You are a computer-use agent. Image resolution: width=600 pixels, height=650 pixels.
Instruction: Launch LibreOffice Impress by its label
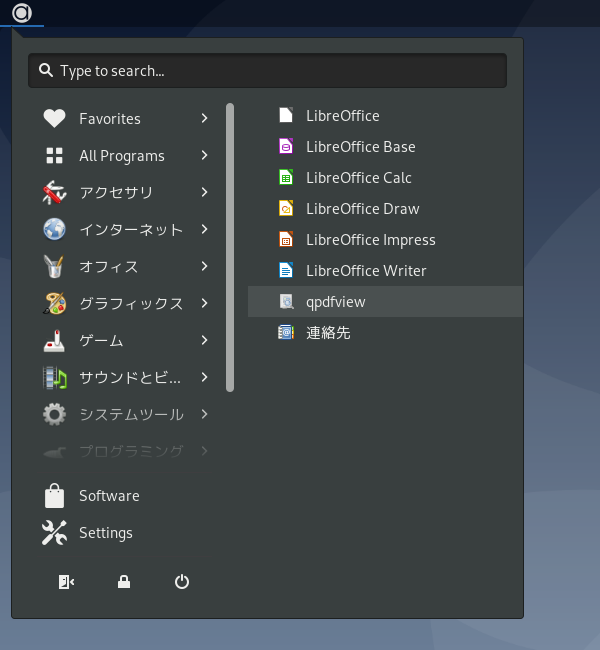(371, 240)
